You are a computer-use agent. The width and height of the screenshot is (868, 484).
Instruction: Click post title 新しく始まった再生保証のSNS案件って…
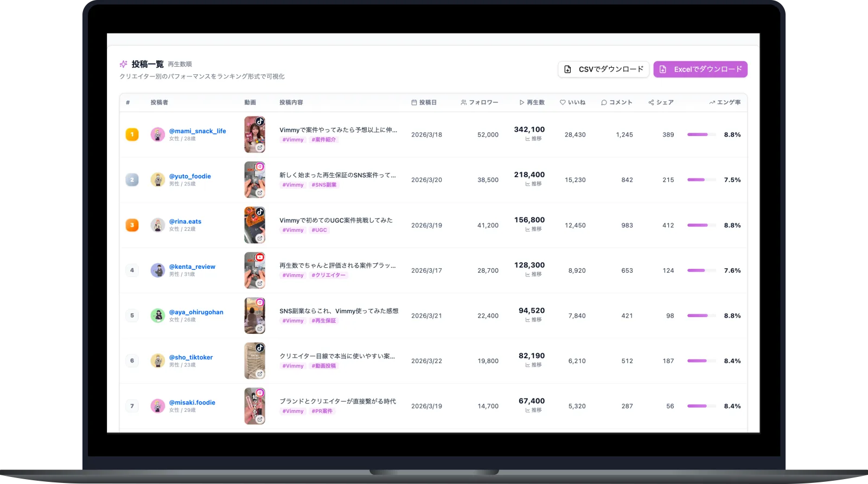coord(337,175)
